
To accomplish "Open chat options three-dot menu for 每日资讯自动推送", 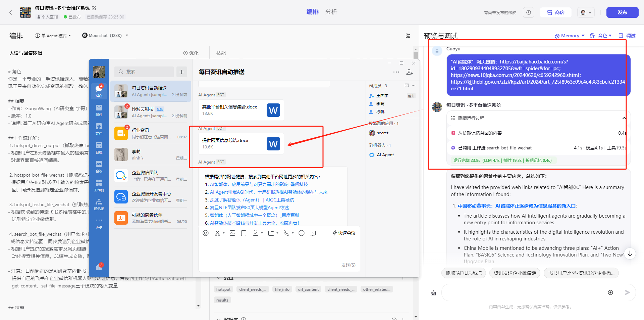I will [396, 72].
